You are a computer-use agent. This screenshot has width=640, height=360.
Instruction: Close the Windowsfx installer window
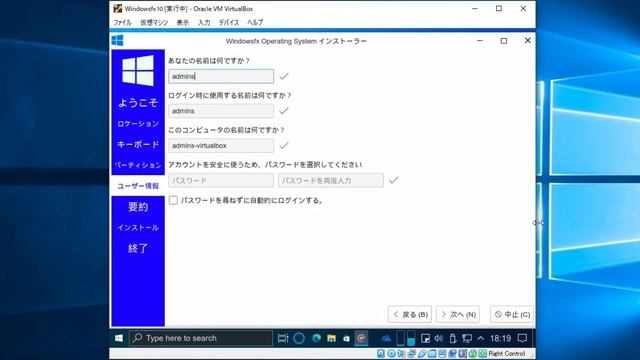(x=528, y=40)
